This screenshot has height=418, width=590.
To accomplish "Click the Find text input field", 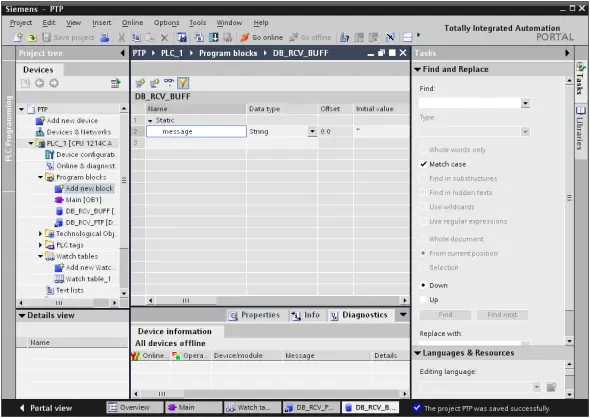I will [x=470, y=103].
